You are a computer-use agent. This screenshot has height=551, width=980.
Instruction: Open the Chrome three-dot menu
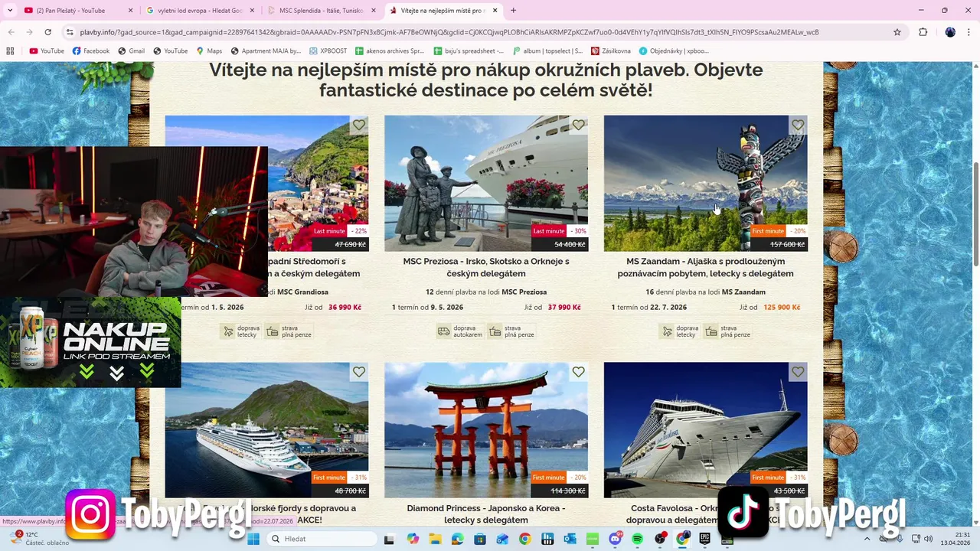coord(969,32)
